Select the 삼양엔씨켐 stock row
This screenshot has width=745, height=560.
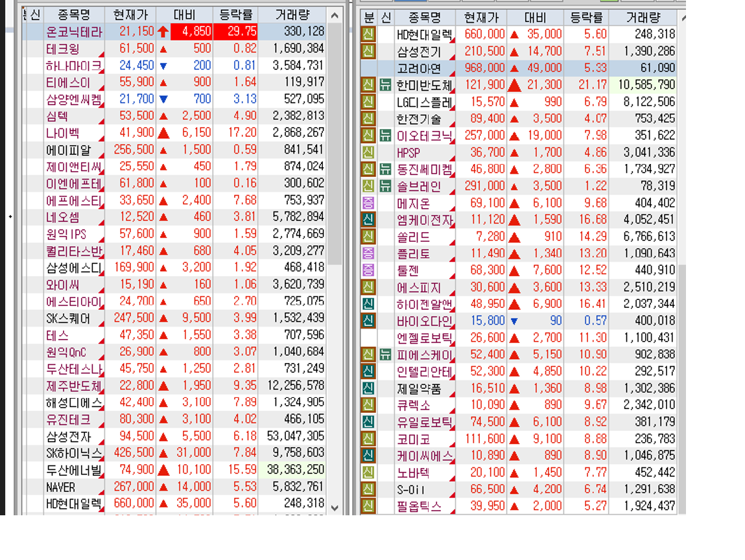point(174,99)
